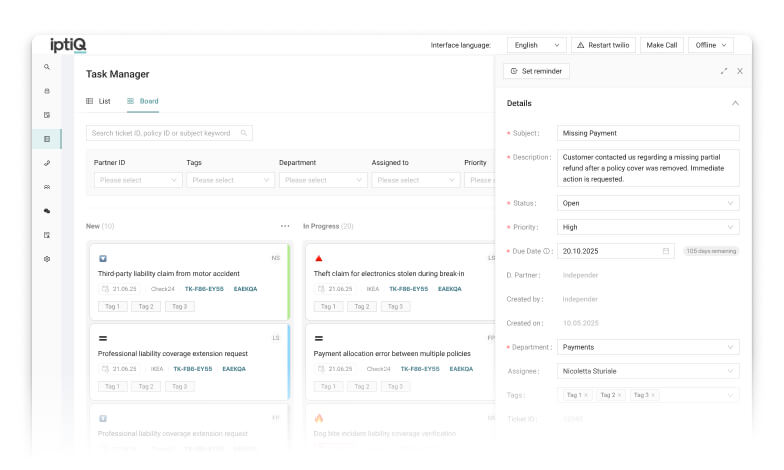Image resolution: width=784 pixels, height=470 pixels.
Task: Open card Theft claim for electronics stolen
Action: pos(400,282)
